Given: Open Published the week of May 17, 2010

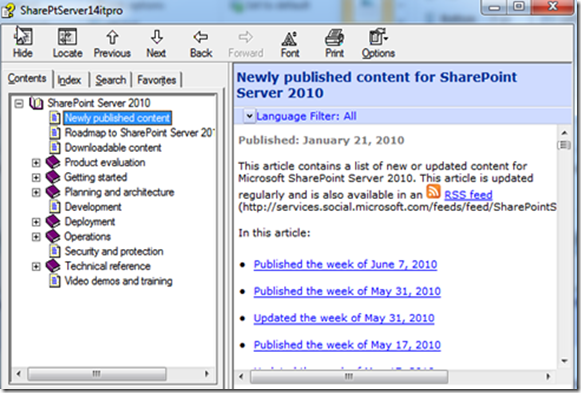Looking at the screenshot, I should [347, 345].
